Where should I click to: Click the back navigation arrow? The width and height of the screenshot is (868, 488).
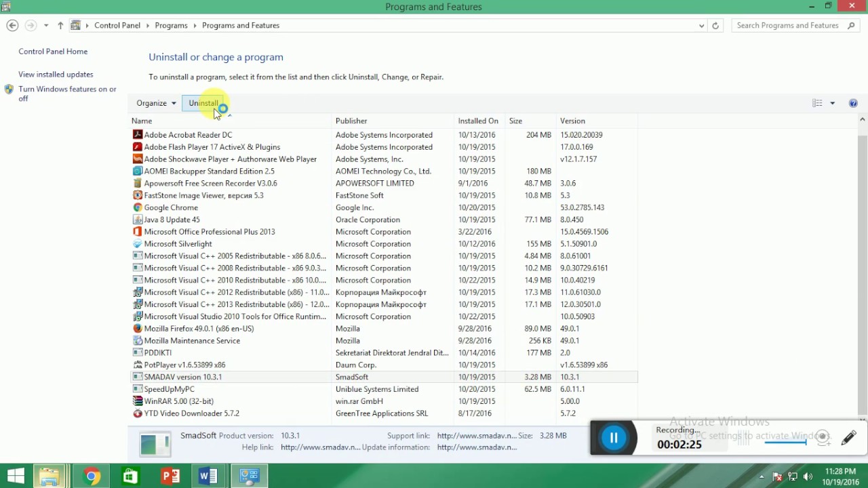tap(12, 26)
